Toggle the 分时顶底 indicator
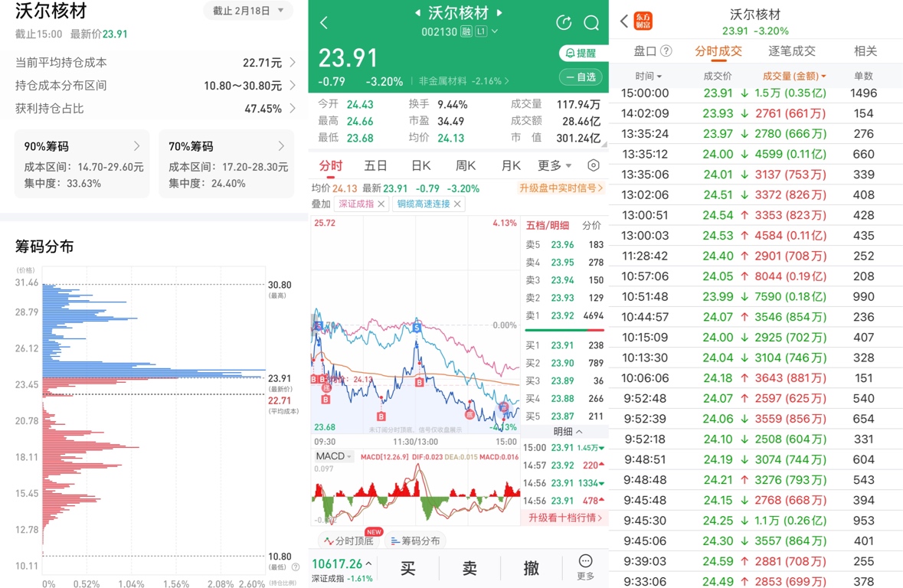 (348, 541)
